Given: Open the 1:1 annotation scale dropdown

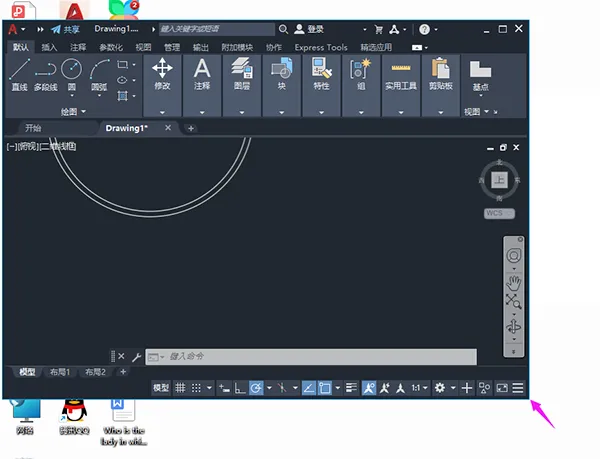Looking at the screenshot, I should tap(419, 388).
